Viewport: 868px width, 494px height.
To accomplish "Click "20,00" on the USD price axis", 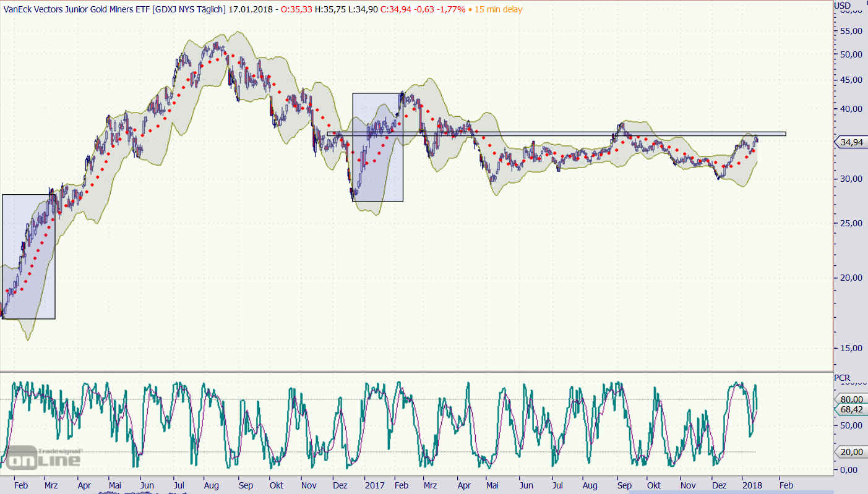I will click(x=850, y=278).
